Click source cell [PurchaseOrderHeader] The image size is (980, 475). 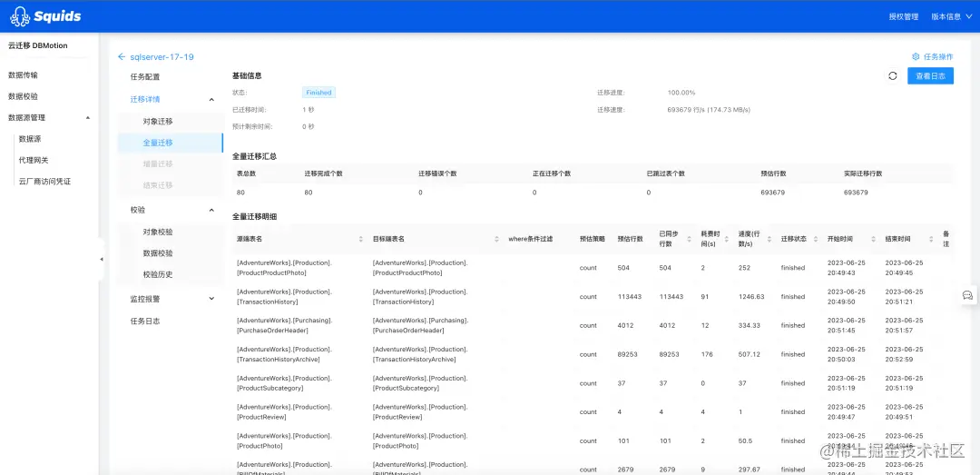284,325
